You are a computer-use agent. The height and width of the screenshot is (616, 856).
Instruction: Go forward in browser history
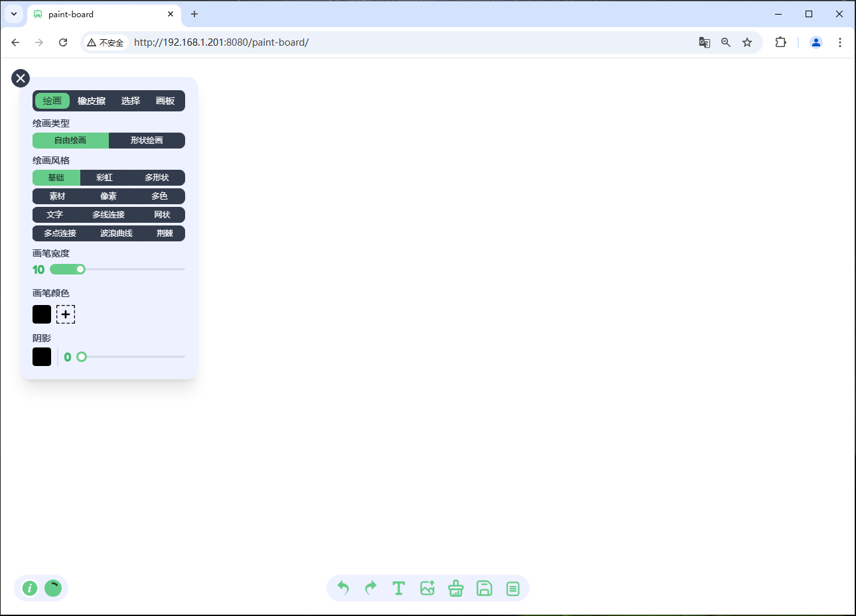point(39,42)
